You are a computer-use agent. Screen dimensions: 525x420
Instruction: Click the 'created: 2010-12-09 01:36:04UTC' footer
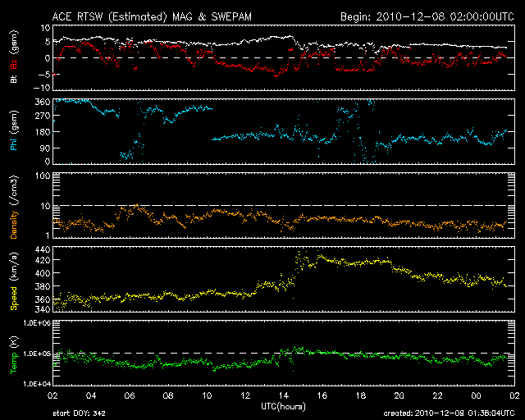449,413
